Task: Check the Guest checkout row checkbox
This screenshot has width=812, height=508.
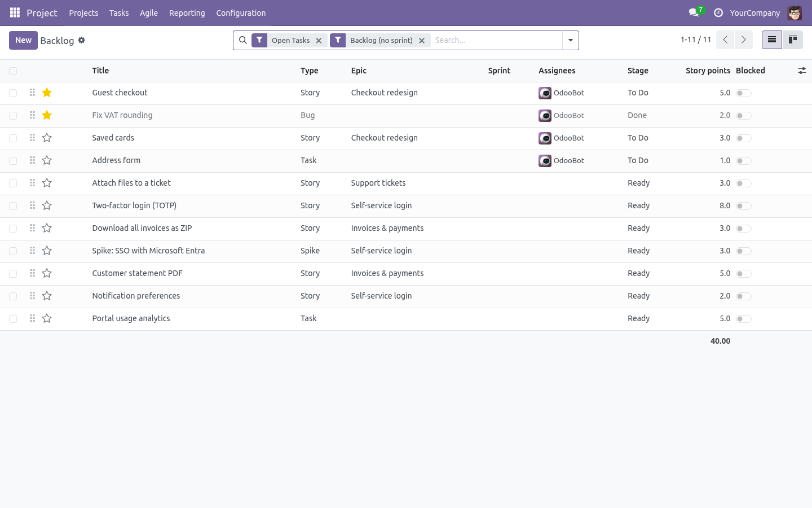Action: point(13,93)
